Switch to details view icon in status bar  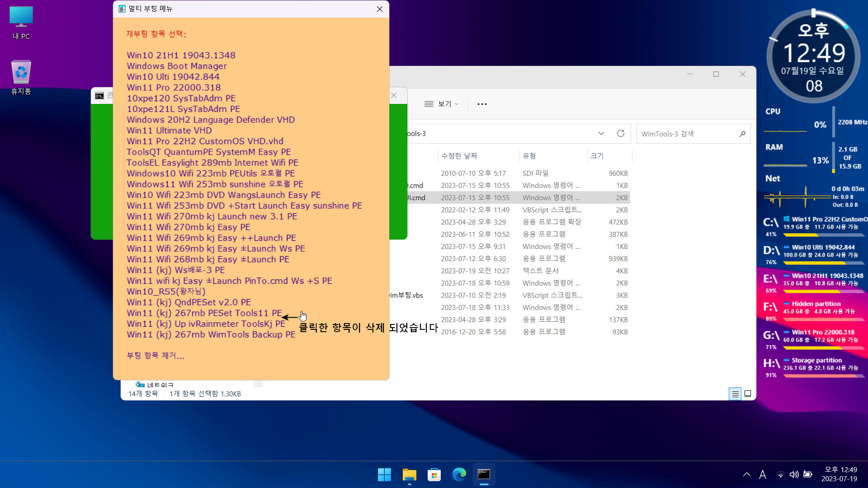[x=735, y=394]
